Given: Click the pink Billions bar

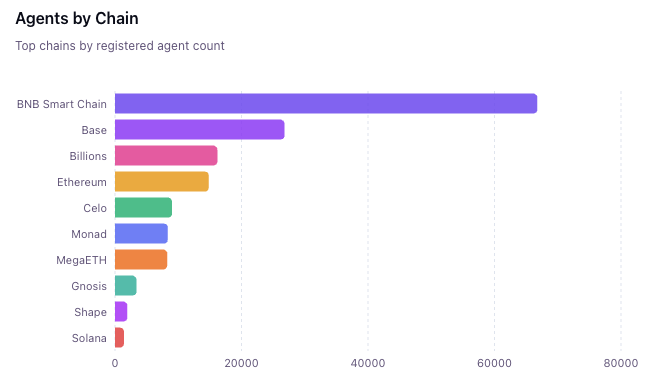Looking at the screenshot, I should [x=166, y=155].
